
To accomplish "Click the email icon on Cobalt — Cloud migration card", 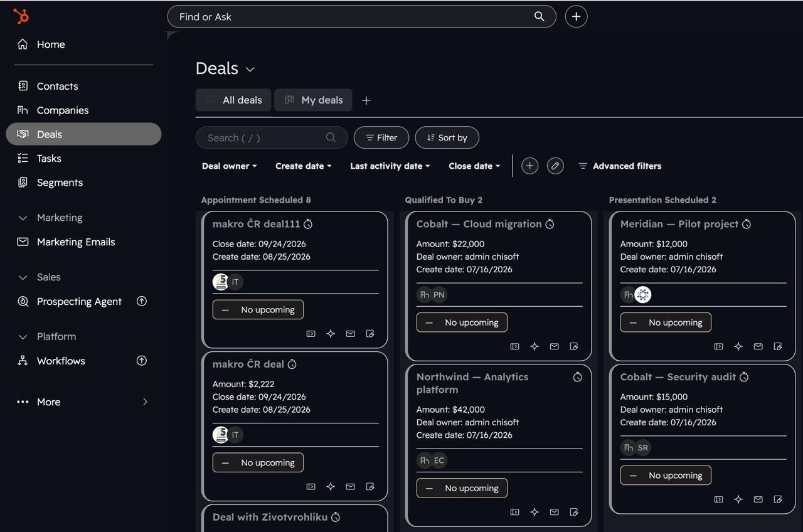I will (x=554, y=346).
